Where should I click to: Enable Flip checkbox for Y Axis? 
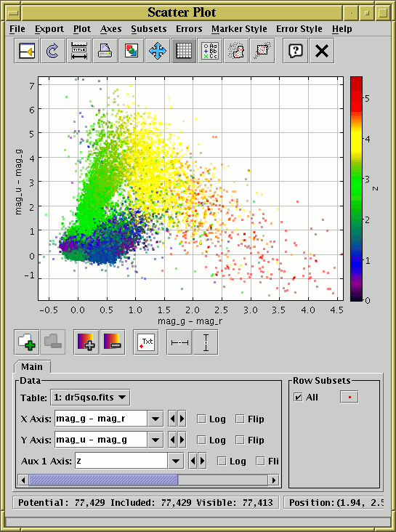tap(240, 440)
